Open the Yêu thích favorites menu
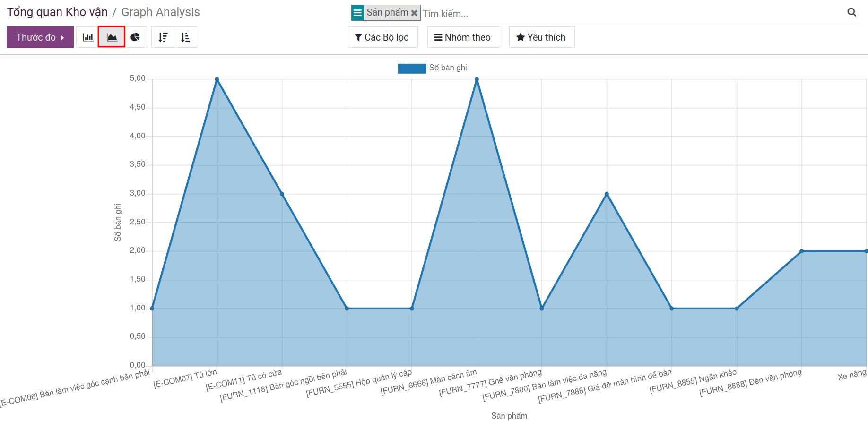This screenshot has width=868, height=421. point(541,37)
